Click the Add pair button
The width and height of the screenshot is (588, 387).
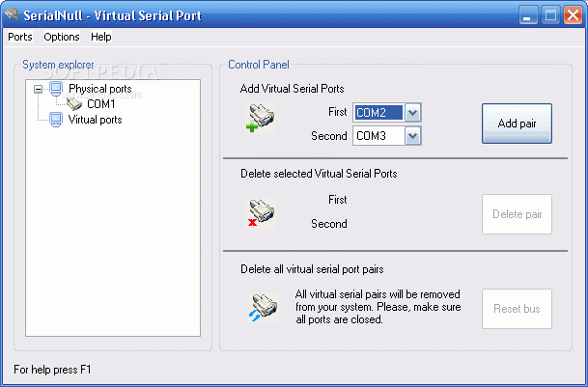coord(517,124)
